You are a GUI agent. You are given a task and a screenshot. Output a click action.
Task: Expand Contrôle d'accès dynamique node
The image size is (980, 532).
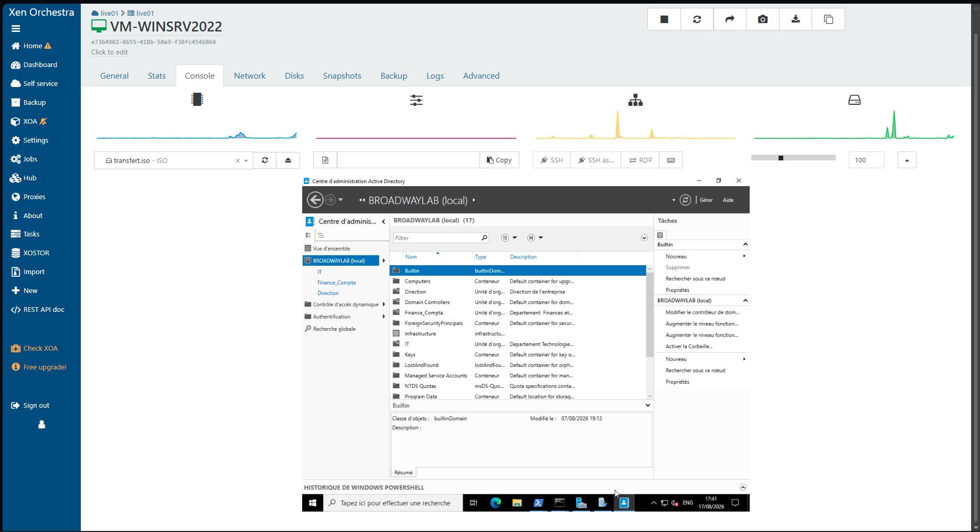click(384, 305)
